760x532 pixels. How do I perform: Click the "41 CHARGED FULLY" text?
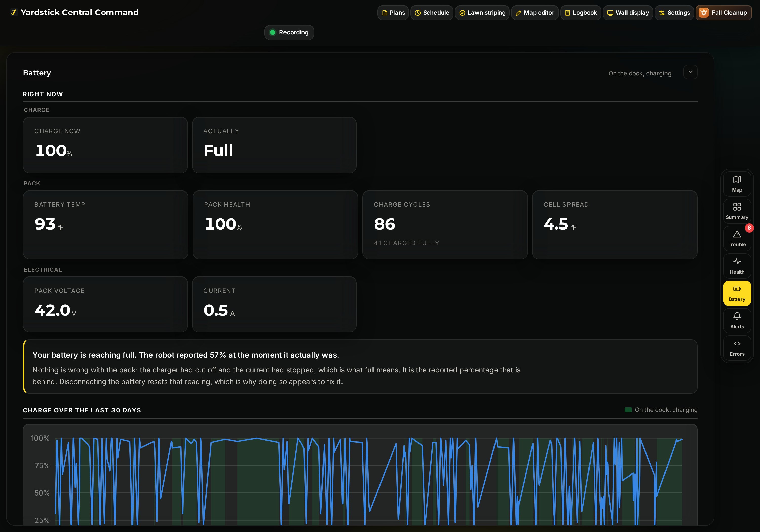pyautogui.click(x=407, y=243)
